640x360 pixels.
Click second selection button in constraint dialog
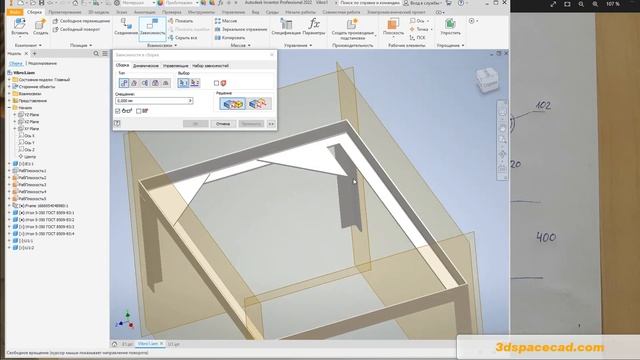pyautogui.click(x=195, y=83)
